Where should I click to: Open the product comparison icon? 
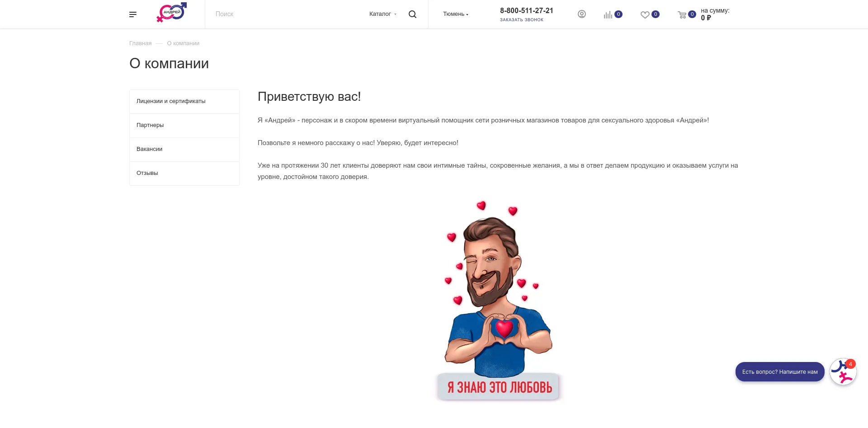608,14
